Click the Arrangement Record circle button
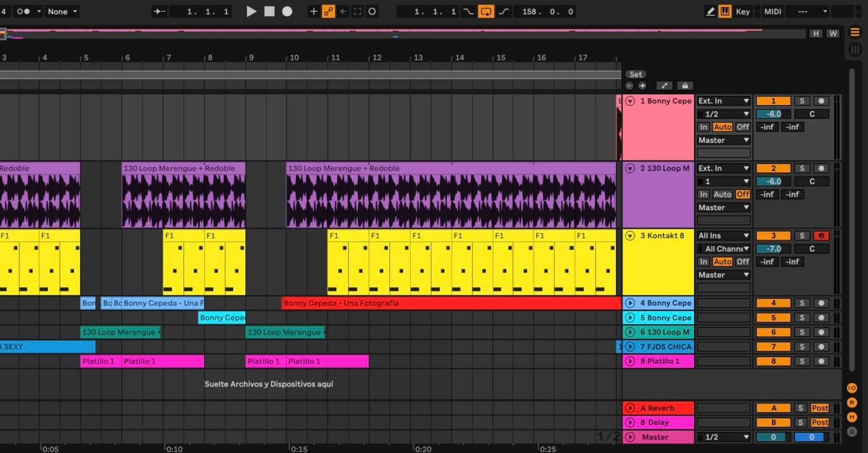 287,11
